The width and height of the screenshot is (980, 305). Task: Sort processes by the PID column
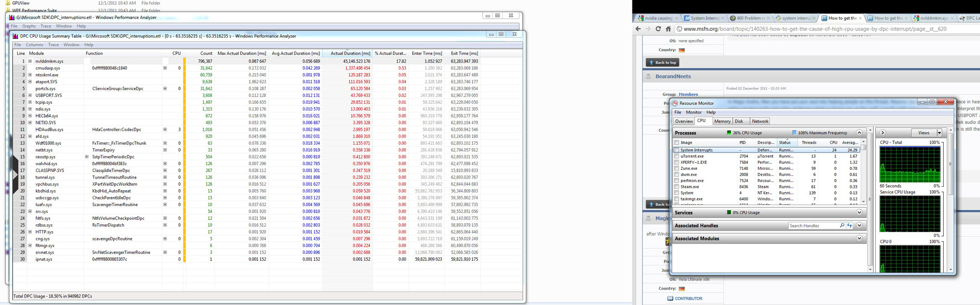point(742,142)
